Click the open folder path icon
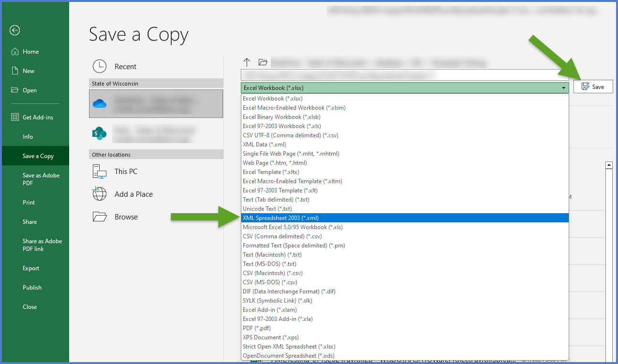This screenshot has height=364, width=618. pyautogui.click(x=263, y=62)
